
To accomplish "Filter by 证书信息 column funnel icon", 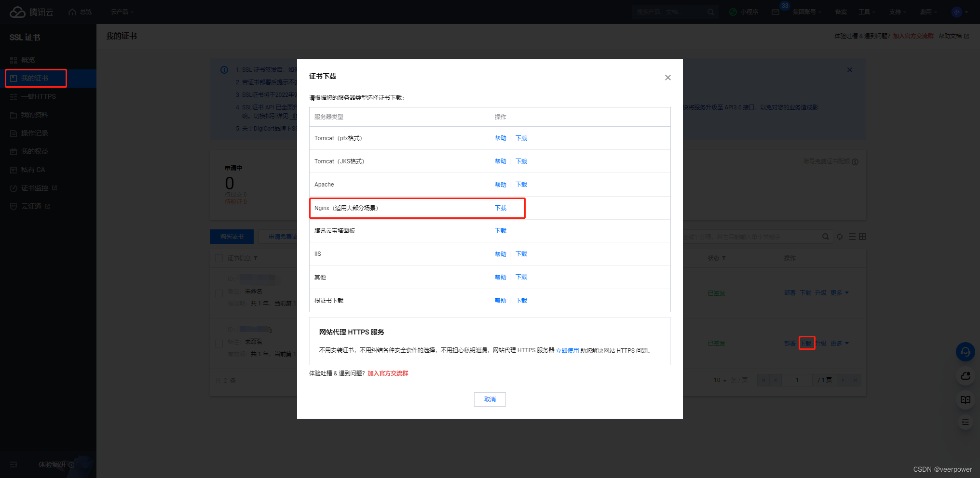I will tap(256, 258).
